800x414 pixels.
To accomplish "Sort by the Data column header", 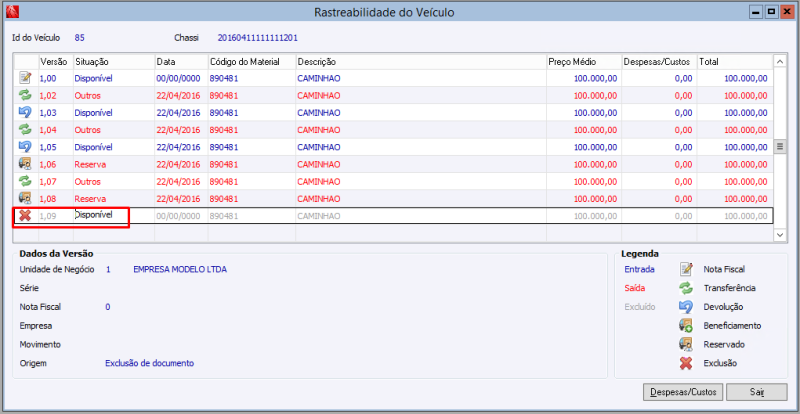I will pyautogui.click(x=181, y=61).
